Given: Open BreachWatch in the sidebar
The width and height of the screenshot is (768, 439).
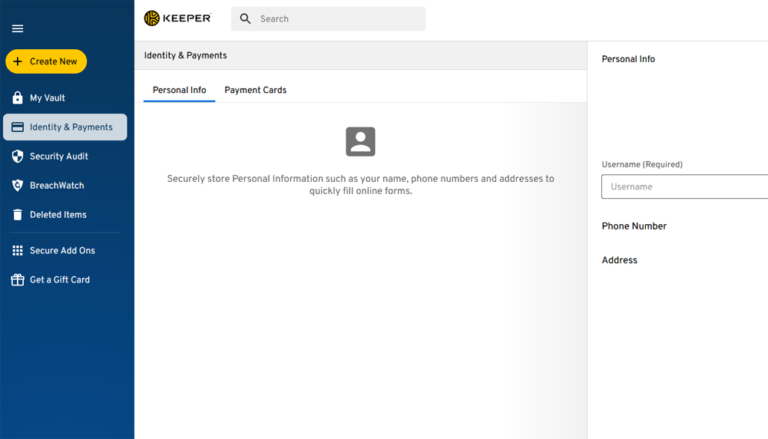Looking at the screenshot, I should point(56,185).
